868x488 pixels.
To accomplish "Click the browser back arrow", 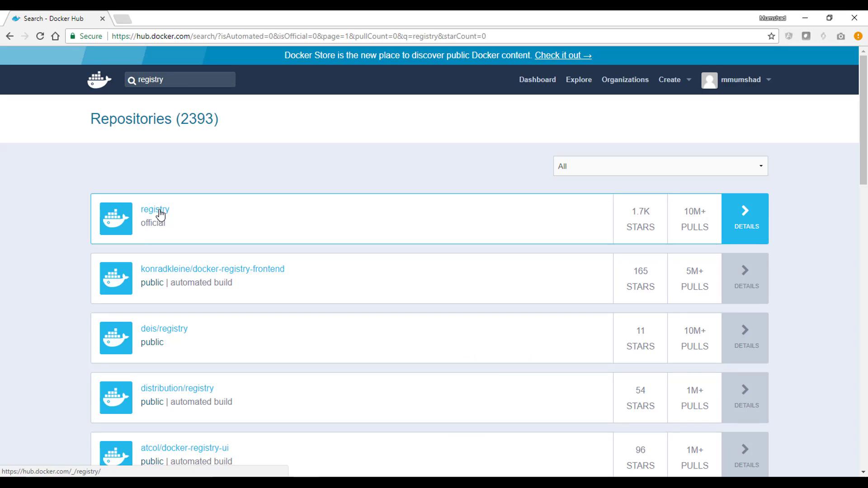I will click(9, 36).
